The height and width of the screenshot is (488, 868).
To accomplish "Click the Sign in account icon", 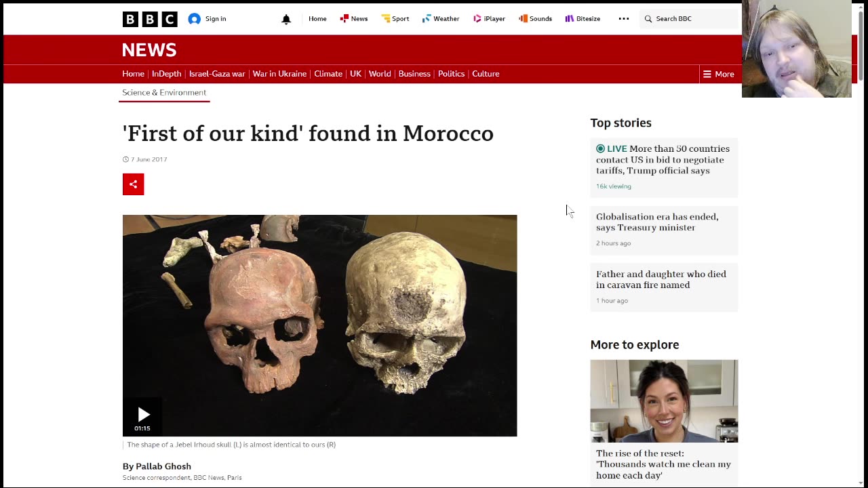I will click(x=195, y=19).
